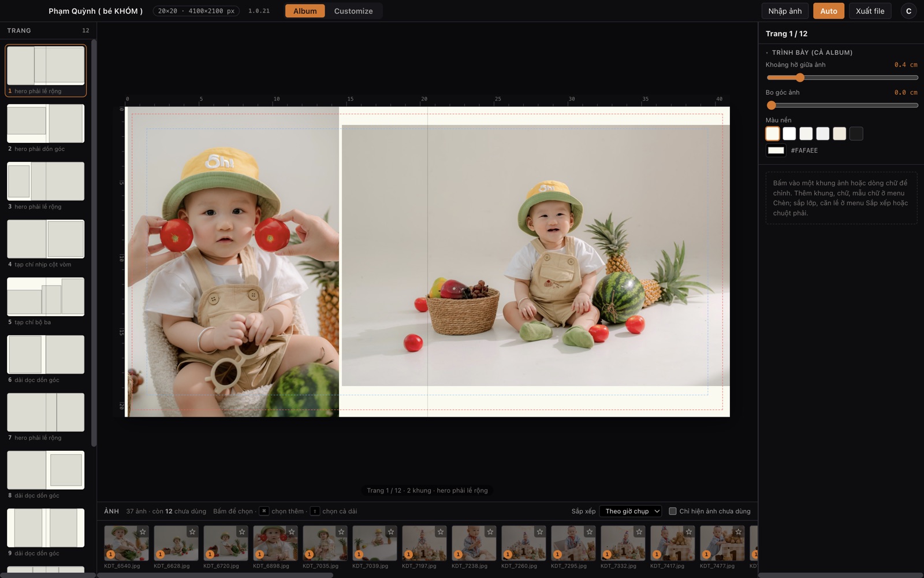Pick the dark background color swatch
Screen dimensions: 924x578
pyautogui.click(x=856, y=134)
